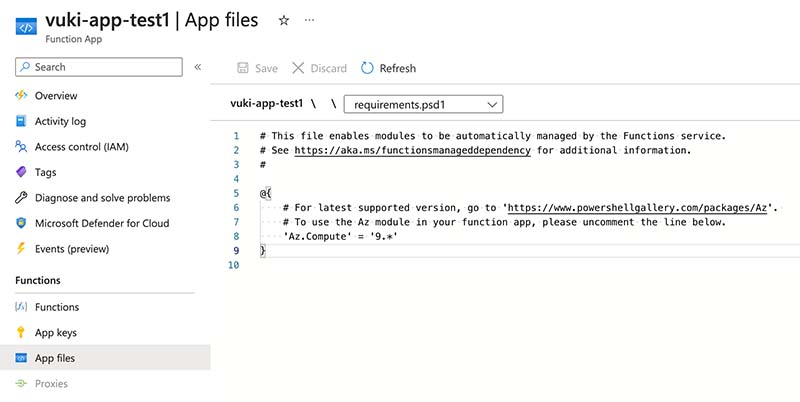Screen dimensions: 800x402
Task: Click the Diagnose wrench icon
Action: pyautogui.click(x=21, y=197)
